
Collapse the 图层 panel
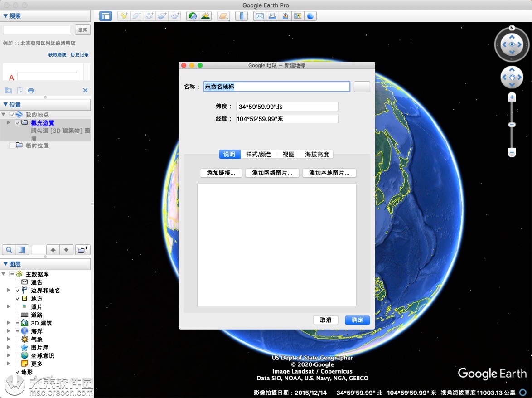point(5,264)
